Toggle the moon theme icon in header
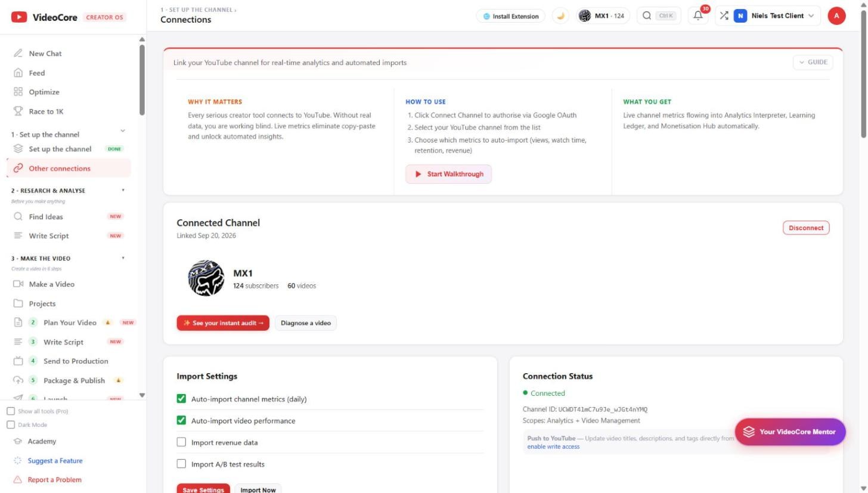This screenshot has height=493, width=868. point(560,16)
